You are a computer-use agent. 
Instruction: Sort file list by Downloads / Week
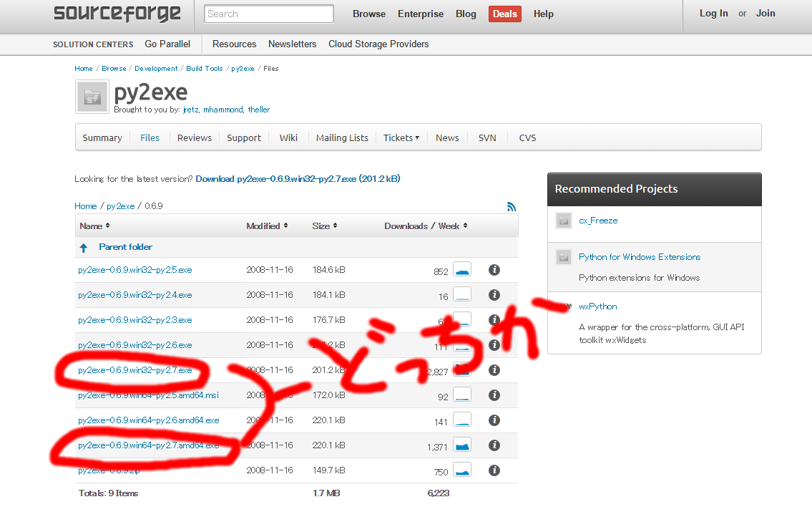tap(426, 226)
